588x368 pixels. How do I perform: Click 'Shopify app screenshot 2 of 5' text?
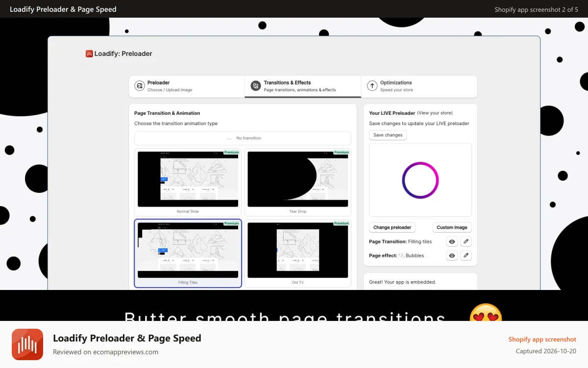tap(536, 9)
